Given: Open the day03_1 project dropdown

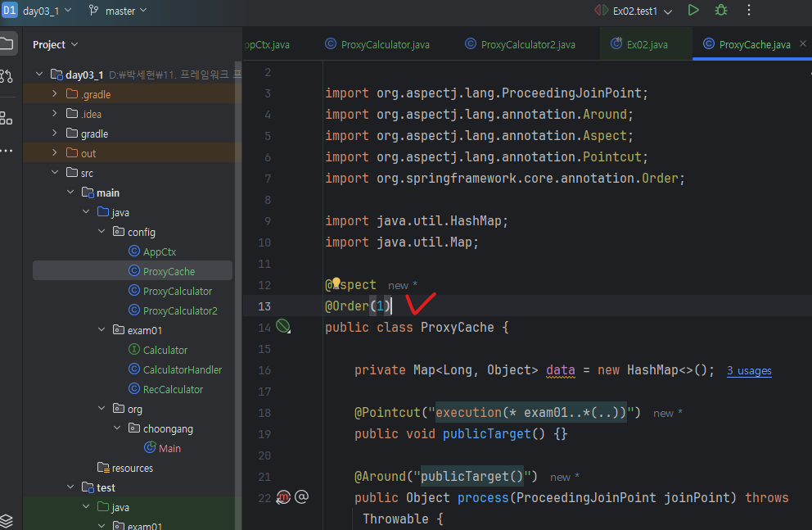Looking at the screenshot, I should point(47,11).
